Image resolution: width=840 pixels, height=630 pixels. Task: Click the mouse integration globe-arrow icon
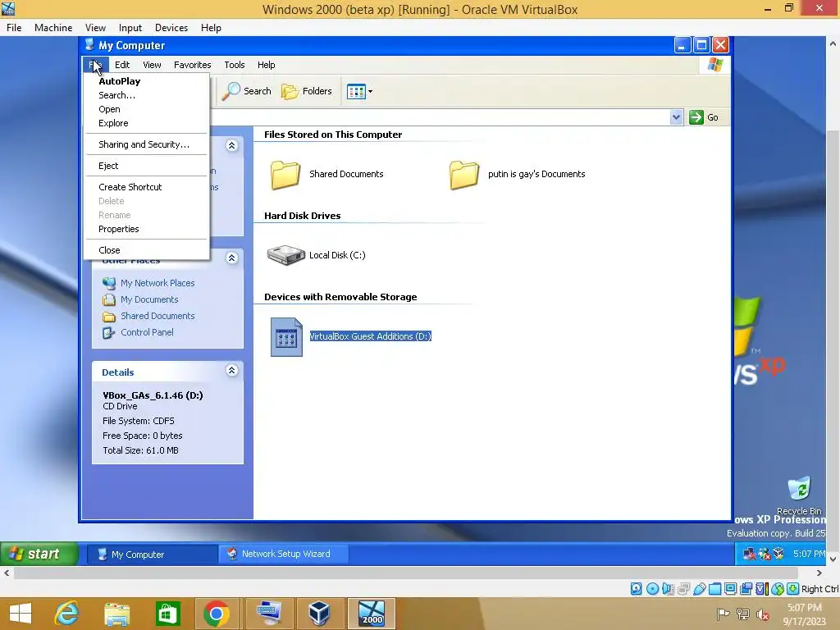click(x=778, y=589)
